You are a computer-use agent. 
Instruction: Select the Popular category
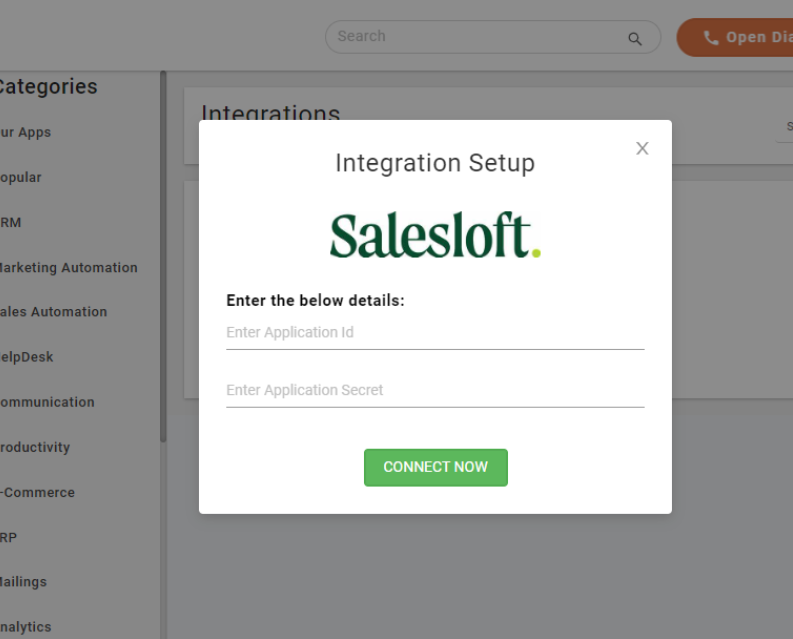[21, 177]
